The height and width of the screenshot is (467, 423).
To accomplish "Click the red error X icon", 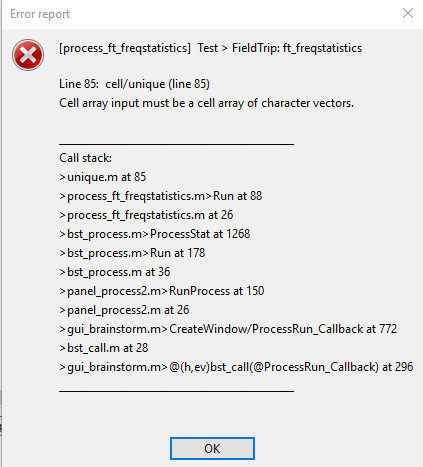I will (x=28, y=55).
